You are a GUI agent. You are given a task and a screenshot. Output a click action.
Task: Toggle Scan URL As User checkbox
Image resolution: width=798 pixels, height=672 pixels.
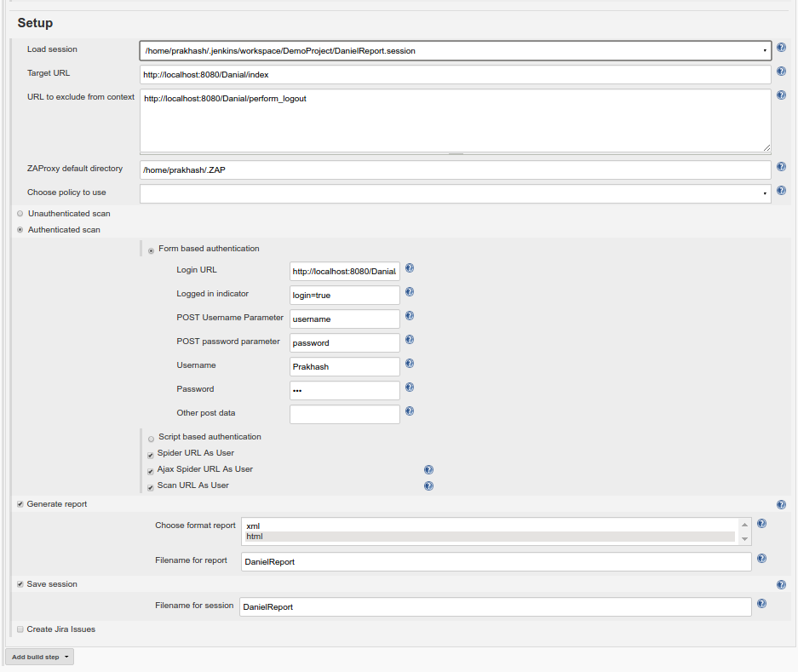coord(150,488)
